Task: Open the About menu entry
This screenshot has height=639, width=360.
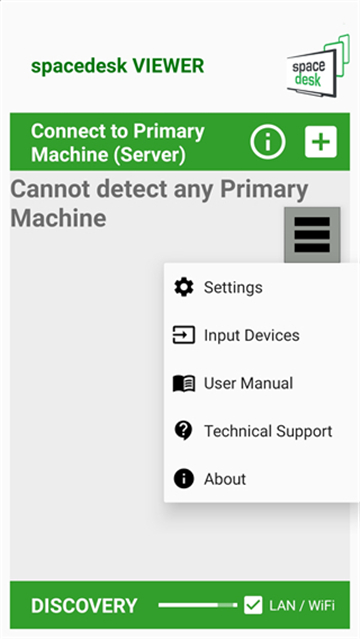Action: point(262,479)
